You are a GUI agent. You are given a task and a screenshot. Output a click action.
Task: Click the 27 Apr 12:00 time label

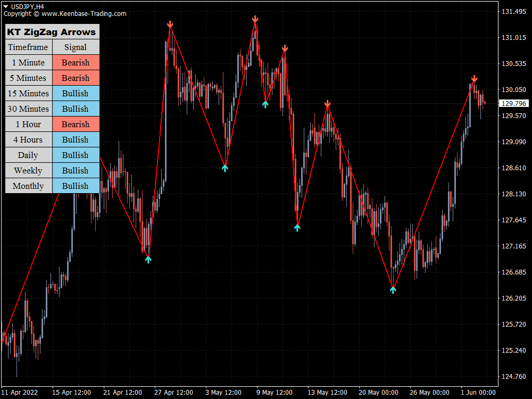coord(174,393)
